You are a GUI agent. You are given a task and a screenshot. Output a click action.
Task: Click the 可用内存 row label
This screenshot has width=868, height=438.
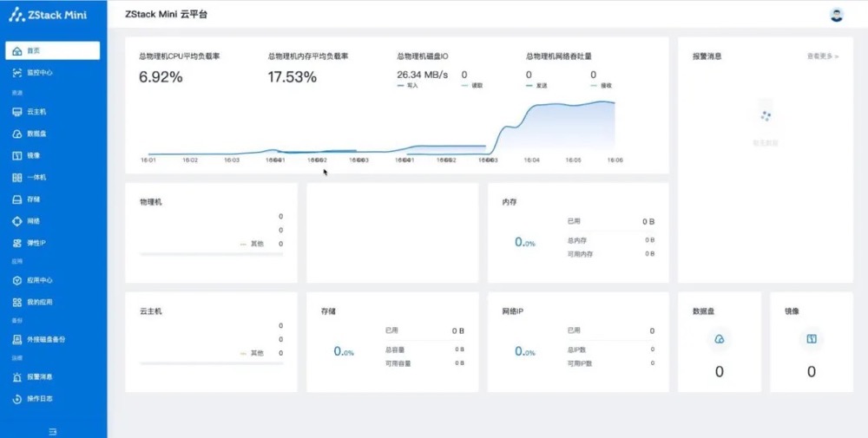580,254
